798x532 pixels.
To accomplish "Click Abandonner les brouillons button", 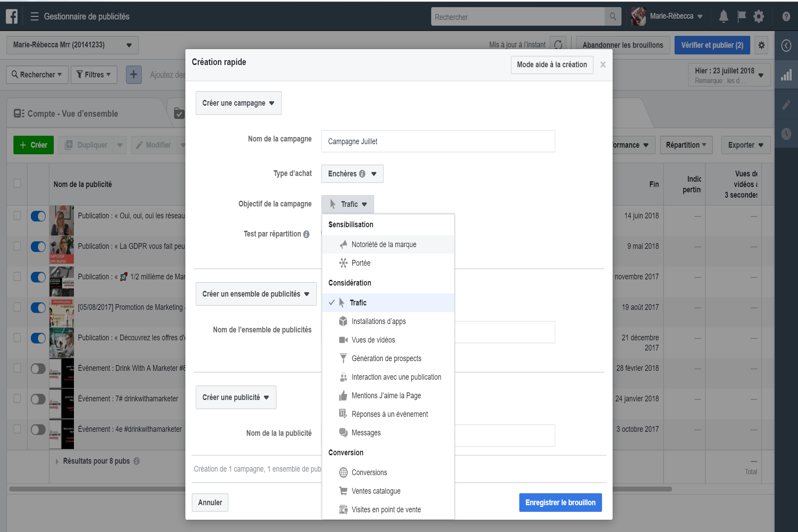I will pyautogui.click(x=623, y=45).
